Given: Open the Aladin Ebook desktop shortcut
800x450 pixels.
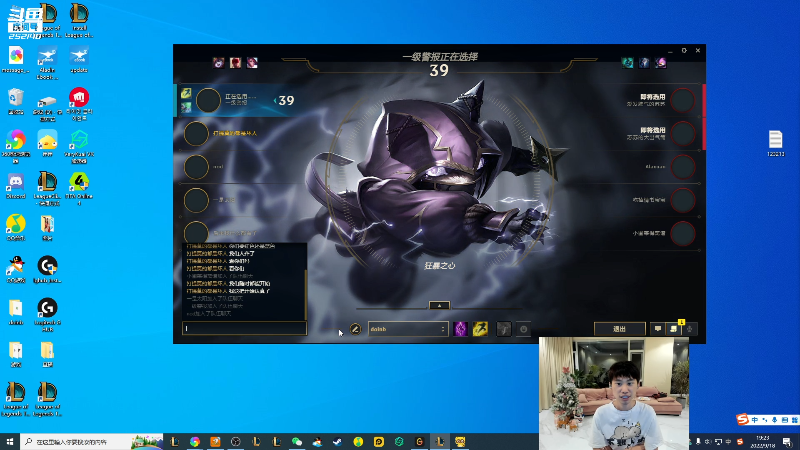Looking at the screenshot, I should point(47,62).
